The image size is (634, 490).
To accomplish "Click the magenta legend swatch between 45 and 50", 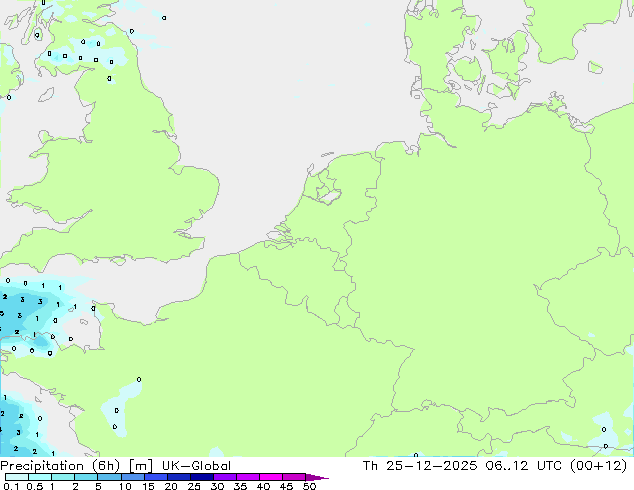I will [x=297, y=477].
